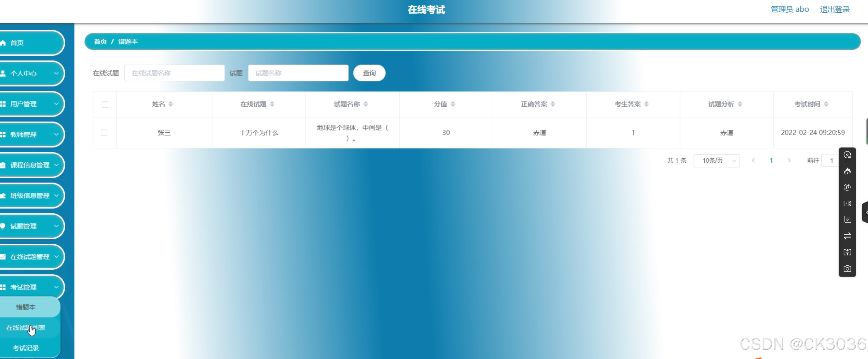Check the row checkbox for 张三
The image size is (868, 359).
pyautogui.click(x=104, y=133)
